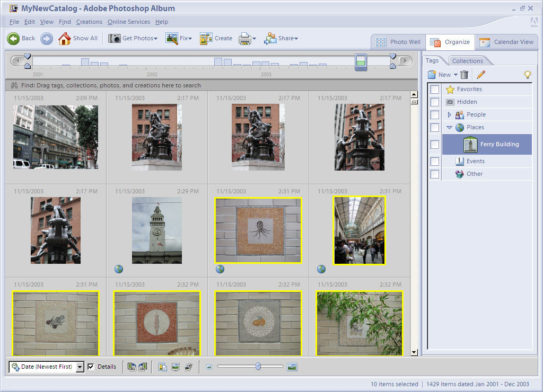The width and height of the screenshot is (543, 392).
Task: Click the pencil edit tag icon
Action: (x=481, y=75)
